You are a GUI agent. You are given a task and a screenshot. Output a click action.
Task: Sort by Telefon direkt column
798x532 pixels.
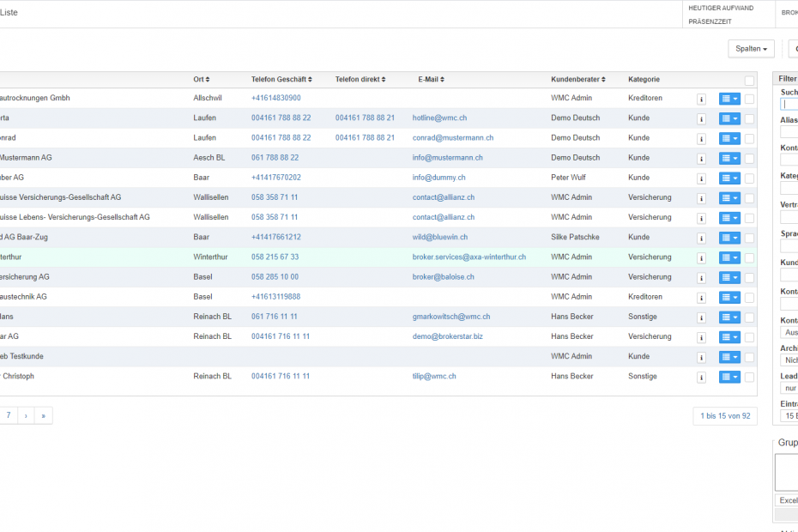360,80
